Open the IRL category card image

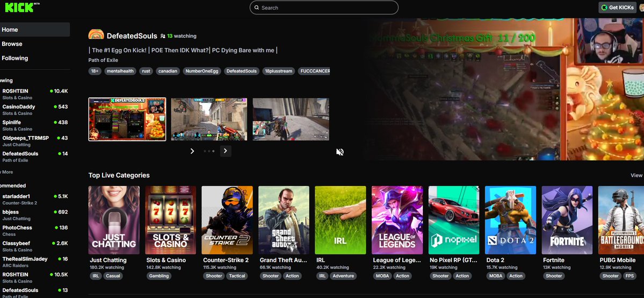point(341,220)
